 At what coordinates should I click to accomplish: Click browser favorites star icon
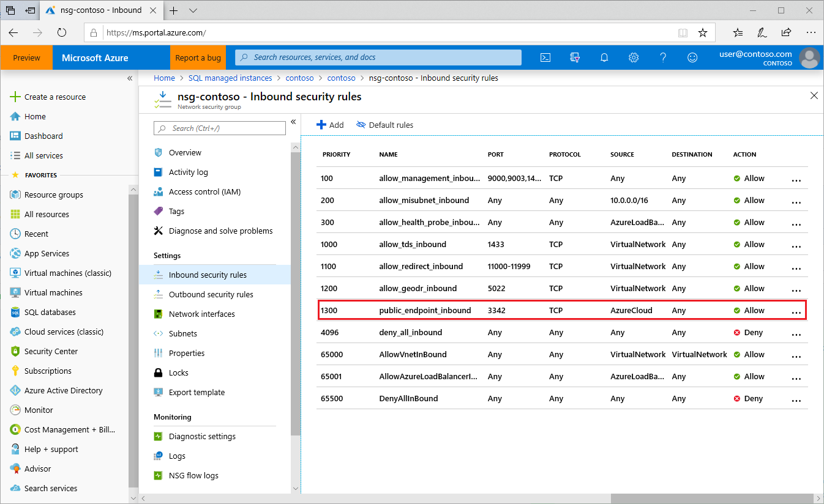[703, 32]
